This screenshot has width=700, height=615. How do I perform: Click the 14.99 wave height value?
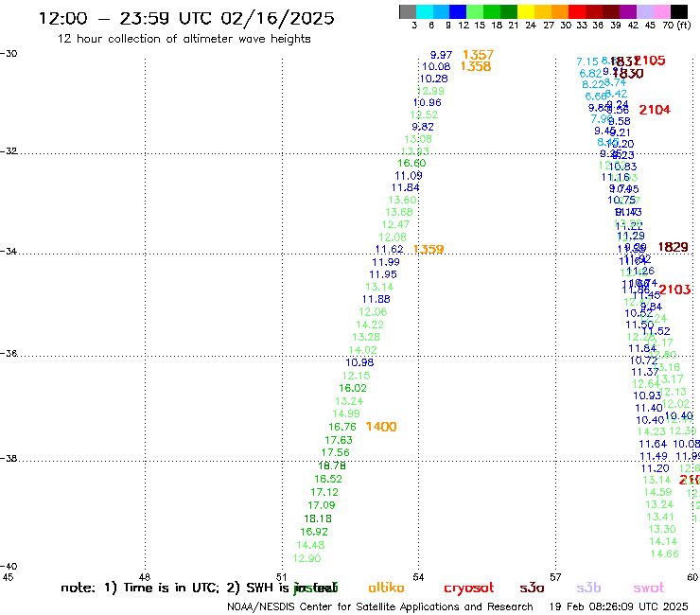coord(346,414)
